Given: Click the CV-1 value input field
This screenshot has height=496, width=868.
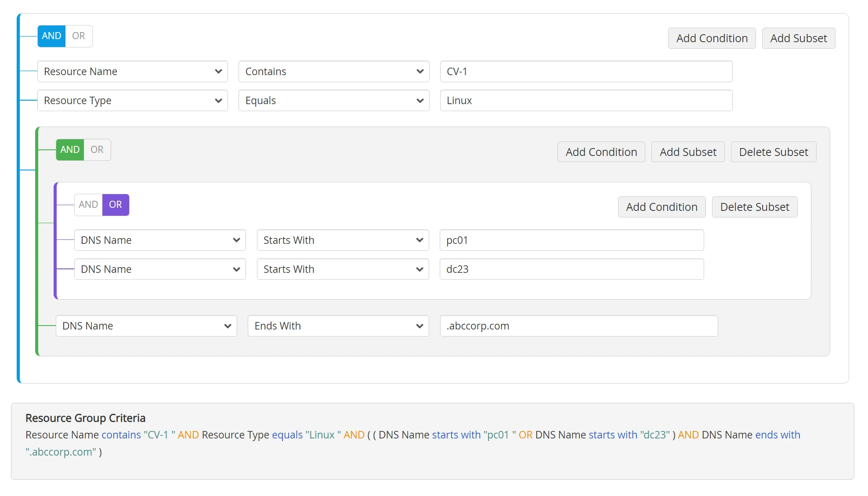Looking at the screenshot, I should (x=586, y=72).
